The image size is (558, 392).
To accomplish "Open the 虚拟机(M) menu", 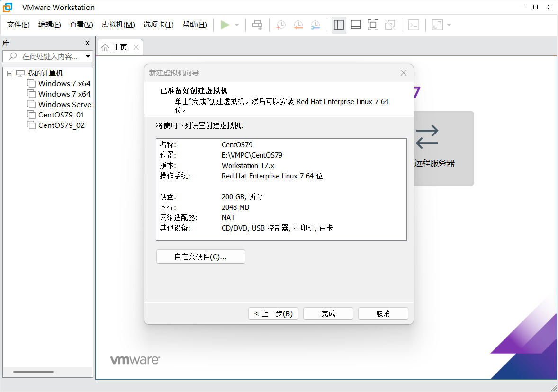I will click(118, 25).
